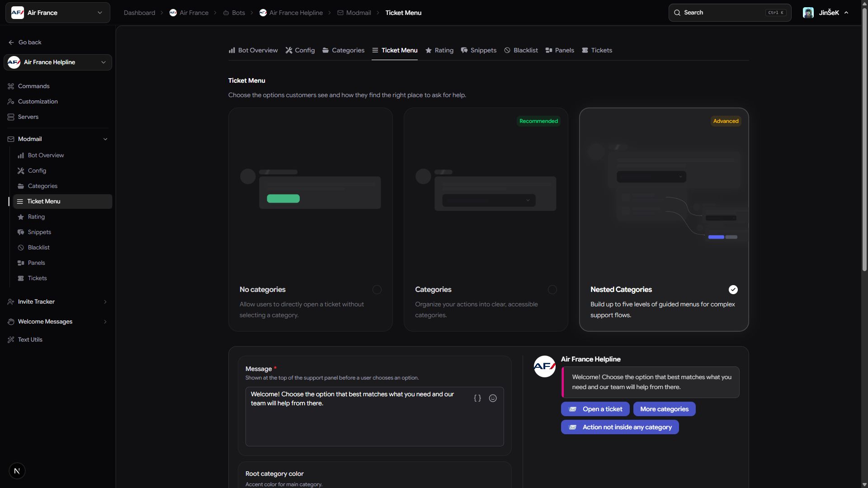Click the Text Utils wand icon
This screenshot has width=868, height=488.
tap(11, 340)
